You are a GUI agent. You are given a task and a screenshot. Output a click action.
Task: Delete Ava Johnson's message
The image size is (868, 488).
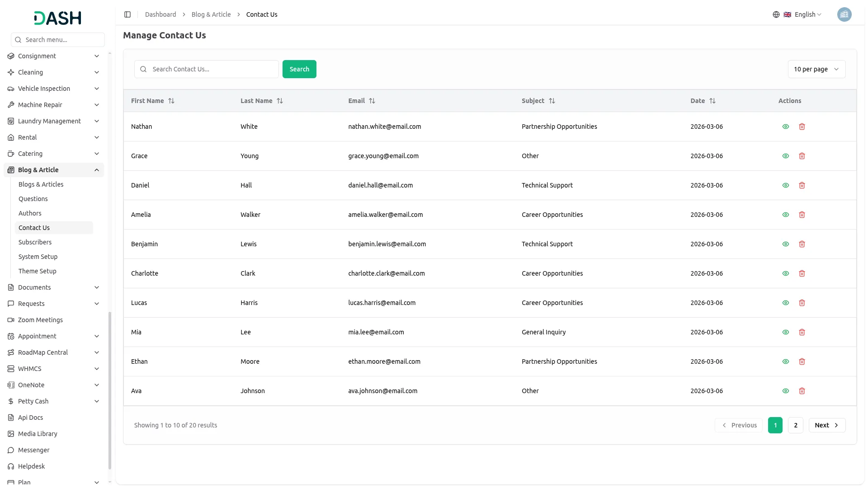pos(802,391)
